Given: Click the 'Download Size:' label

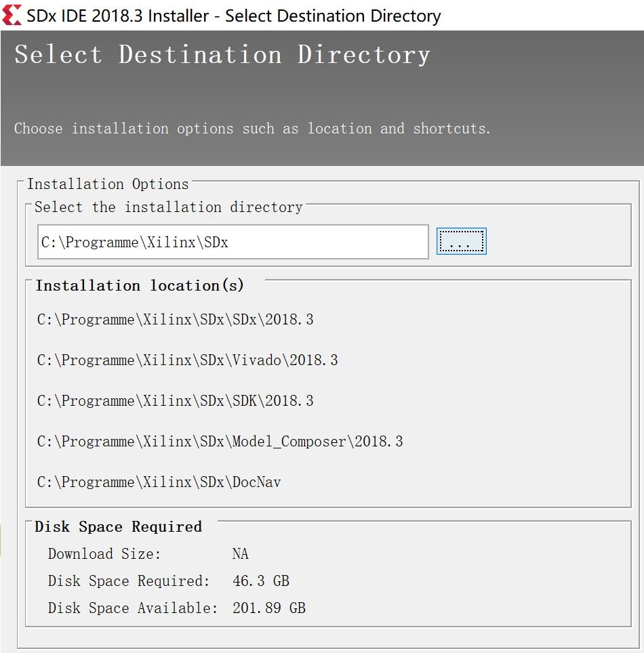Looking at the screenshot, I should click(x=104, y=554).
